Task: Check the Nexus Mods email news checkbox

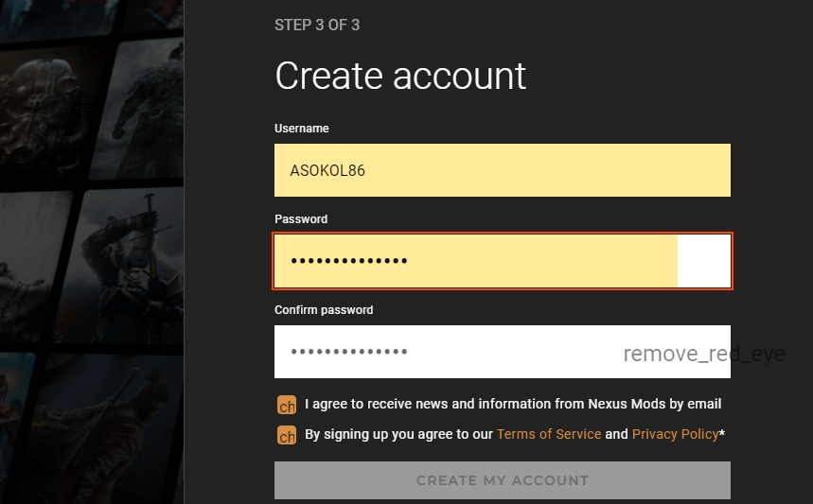Action: [286, 406]
